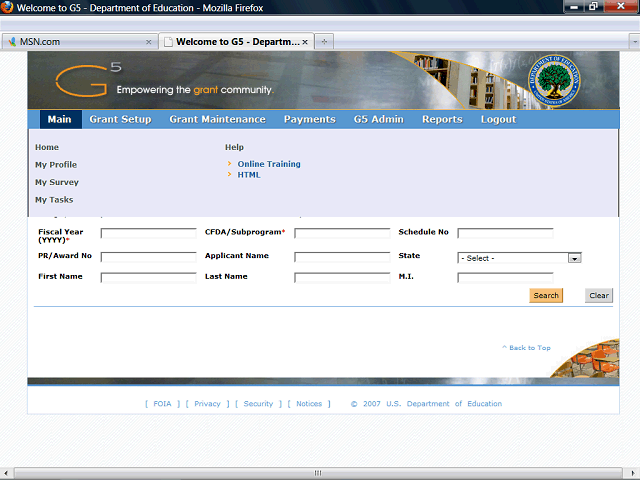Click the horizontal scrollbar thumb
Viewport: 640px width, 480px height.
[318, 473]
